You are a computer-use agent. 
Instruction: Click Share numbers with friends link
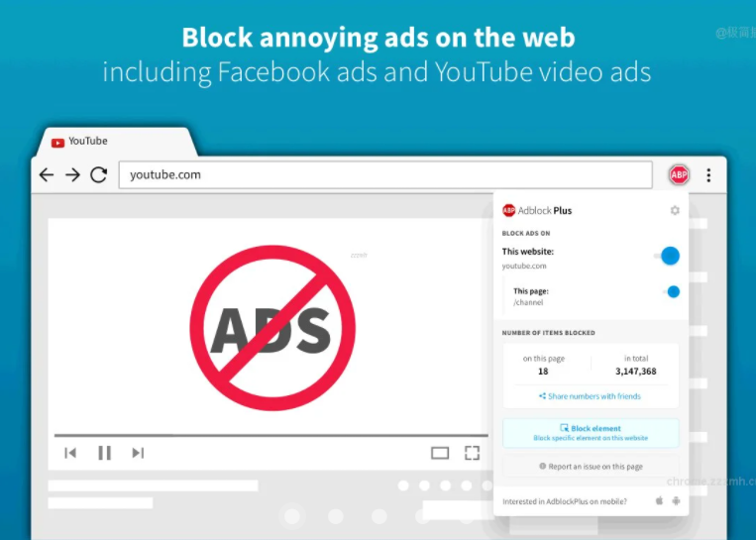point(590,396)
